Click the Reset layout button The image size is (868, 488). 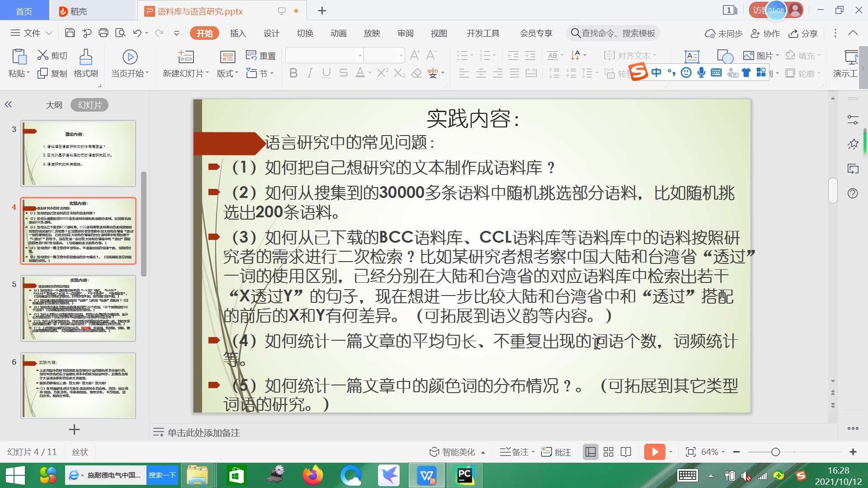click(260, 56)
